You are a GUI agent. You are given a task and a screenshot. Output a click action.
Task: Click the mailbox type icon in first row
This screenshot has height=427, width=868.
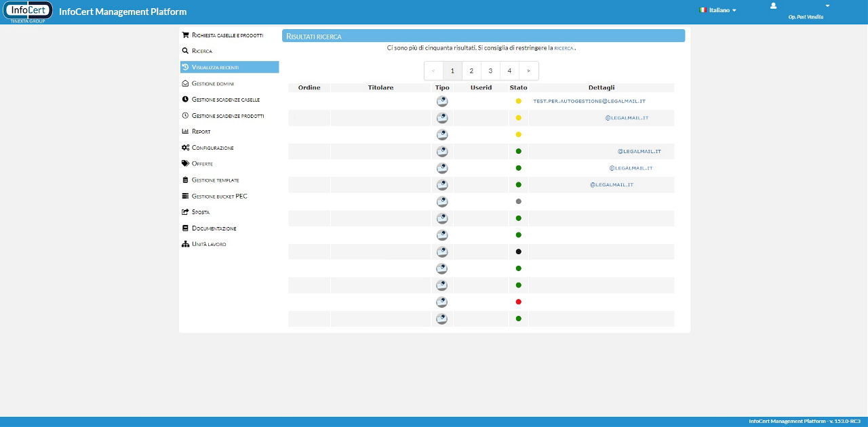441,101
